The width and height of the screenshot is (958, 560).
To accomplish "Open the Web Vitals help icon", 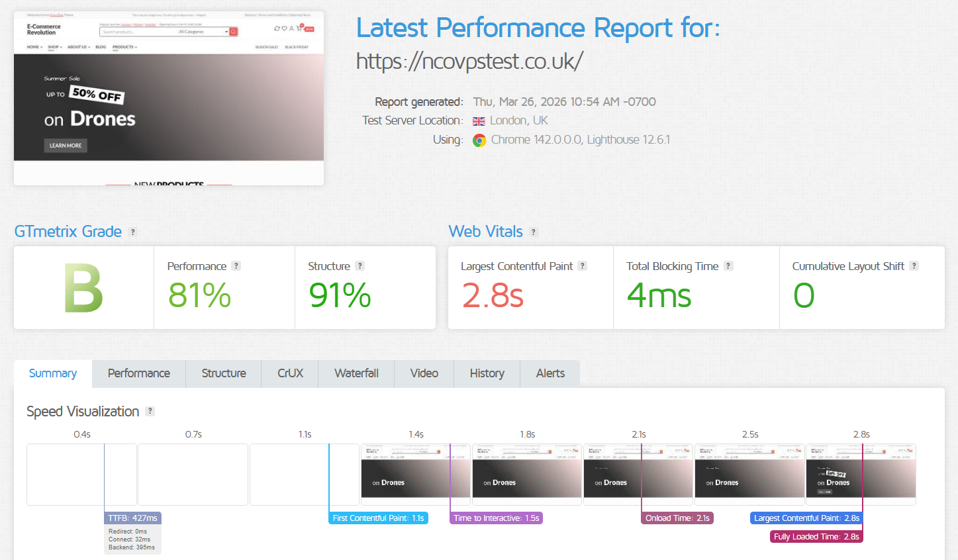I will coord(534,232).
